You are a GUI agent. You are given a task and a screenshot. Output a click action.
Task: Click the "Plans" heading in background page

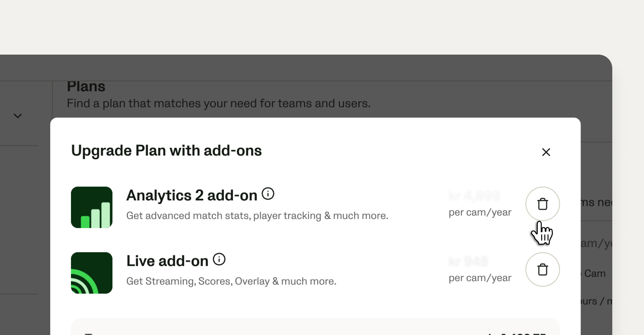pyautogui.click(x=86, y=87)
